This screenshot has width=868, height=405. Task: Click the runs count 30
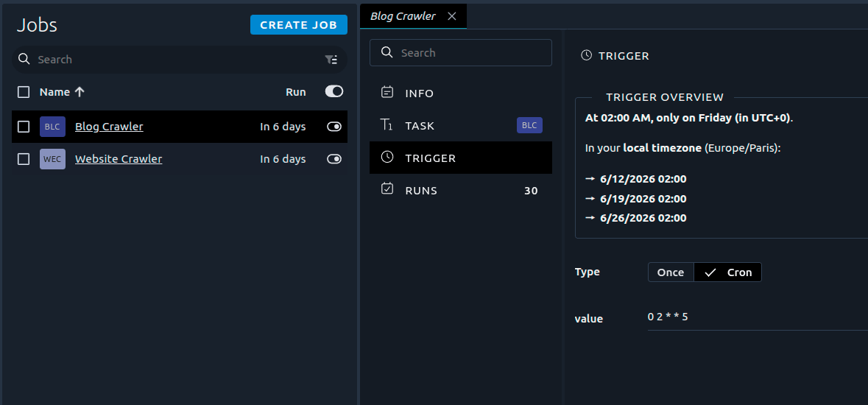point(531,191)
